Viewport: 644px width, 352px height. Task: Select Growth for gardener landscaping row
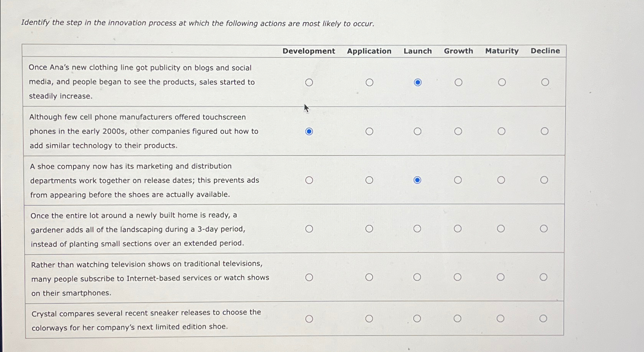pyautogui.click(x=458, y=229)
